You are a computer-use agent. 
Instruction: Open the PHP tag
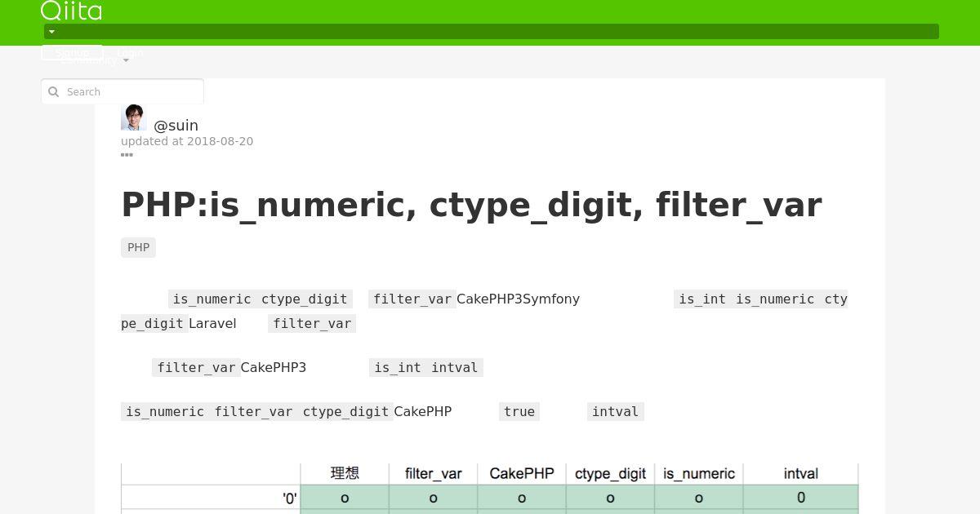click(x=138, y=247)
